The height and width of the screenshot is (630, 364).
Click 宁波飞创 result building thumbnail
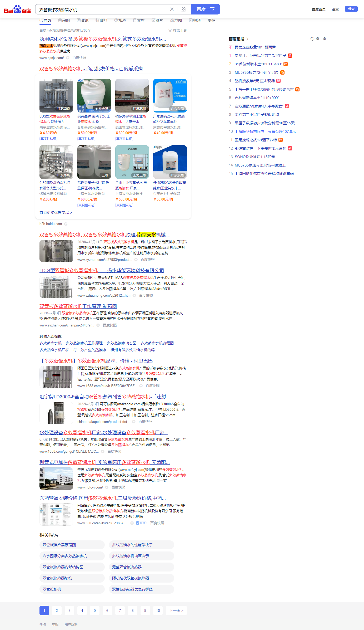[56, 478]
